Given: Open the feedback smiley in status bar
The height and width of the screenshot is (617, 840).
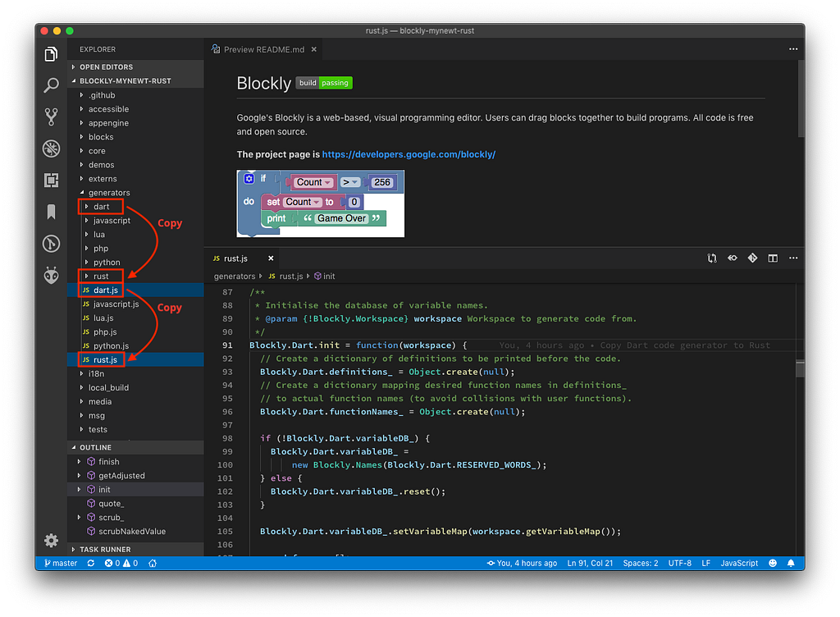Looking at the screenshot, I should [773, 563].
